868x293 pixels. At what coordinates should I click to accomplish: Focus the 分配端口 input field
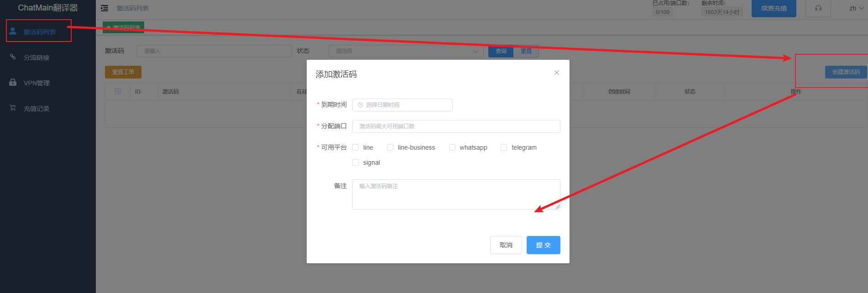click(x=456, y=126)
